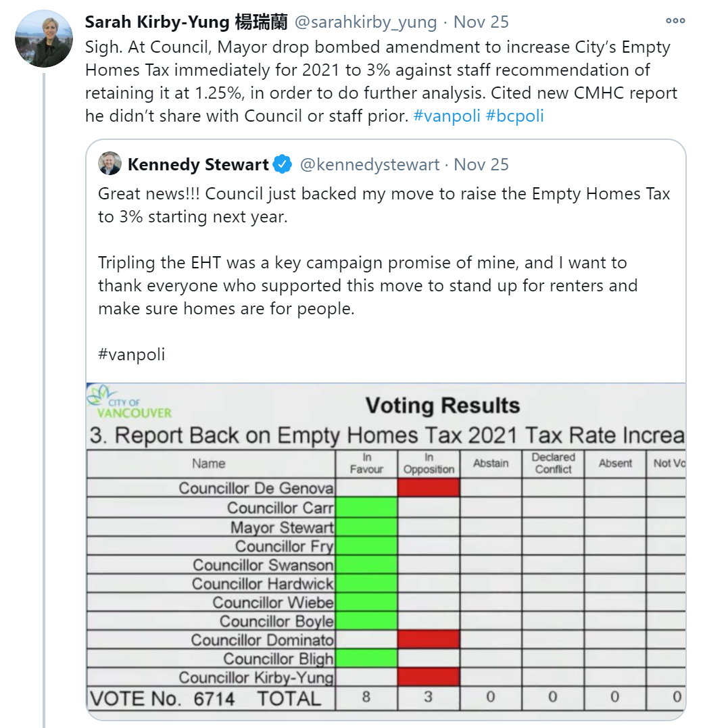703x728 pixels.
Task: Click the red opposition cell for De Genova
Action: [x=429, y=488]
